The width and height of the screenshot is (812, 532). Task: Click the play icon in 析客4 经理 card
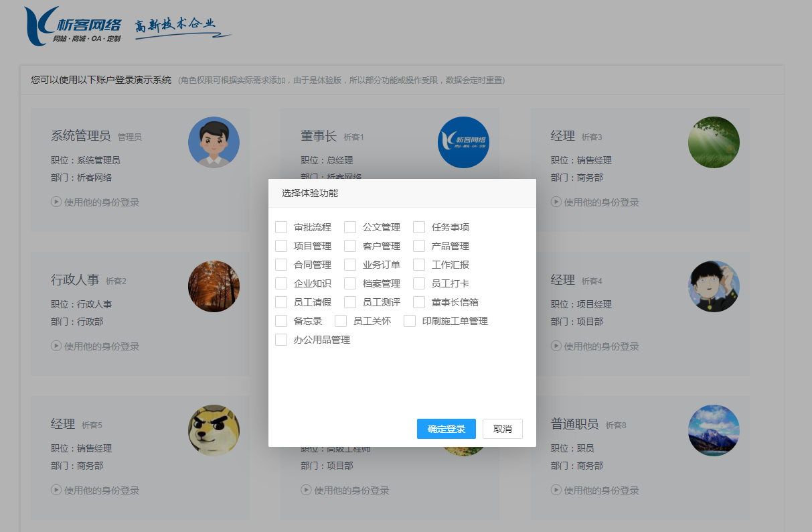coord(556,346)
